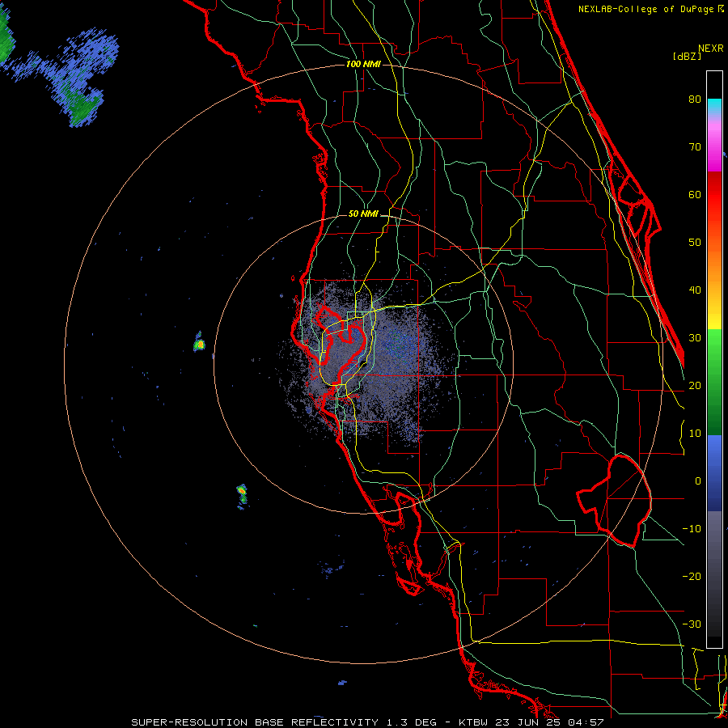
Task: Click the "50" tick value on the dBZ legend
Action: tap(695, 243)
